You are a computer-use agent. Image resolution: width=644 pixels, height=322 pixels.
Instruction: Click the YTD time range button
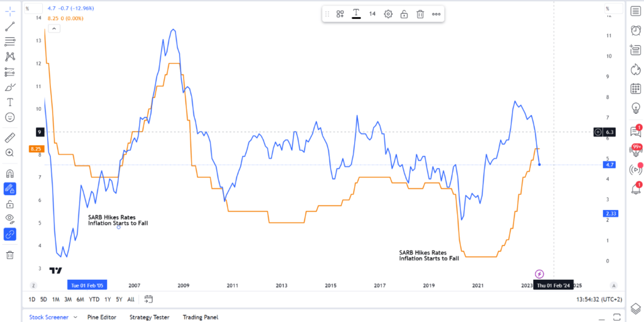point(94,299)
